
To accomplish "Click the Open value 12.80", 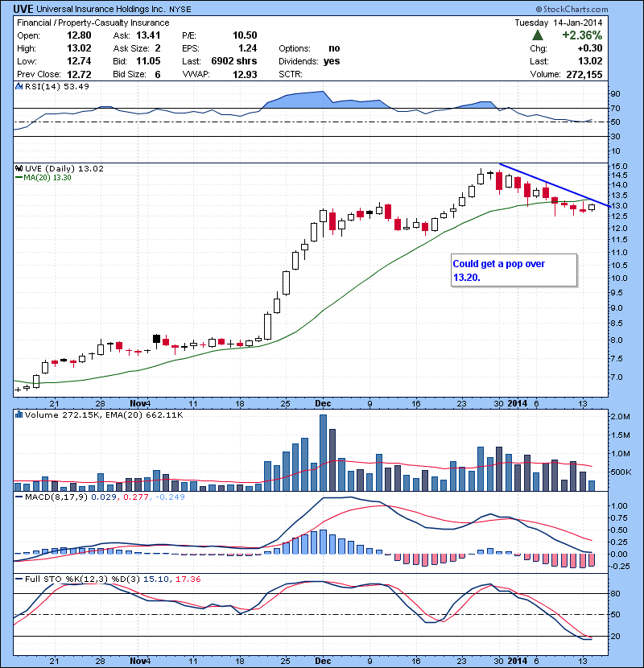I will coord(79,35).
